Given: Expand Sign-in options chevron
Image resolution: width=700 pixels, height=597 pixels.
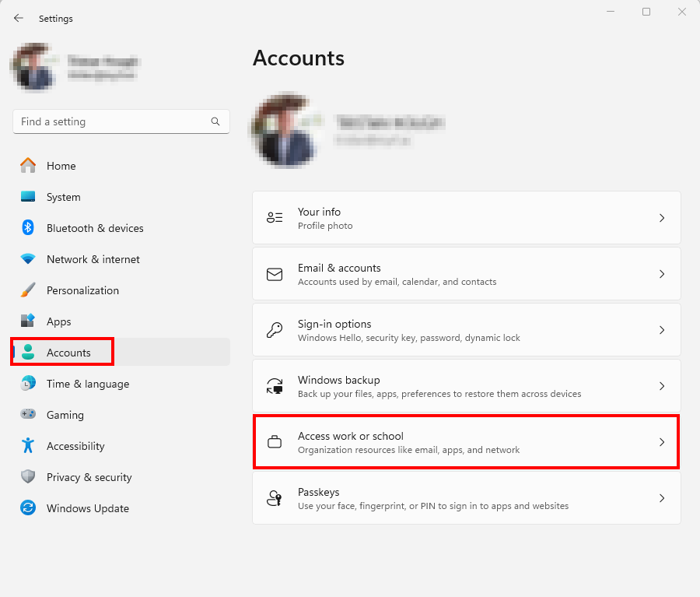Looking at the screenshot, I should point(662,330).
